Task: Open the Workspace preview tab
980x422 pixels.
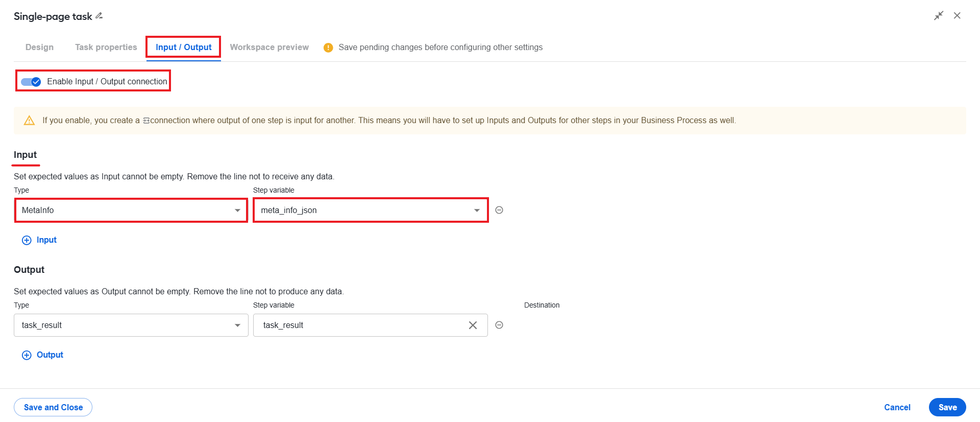Action: pos(269,47)
